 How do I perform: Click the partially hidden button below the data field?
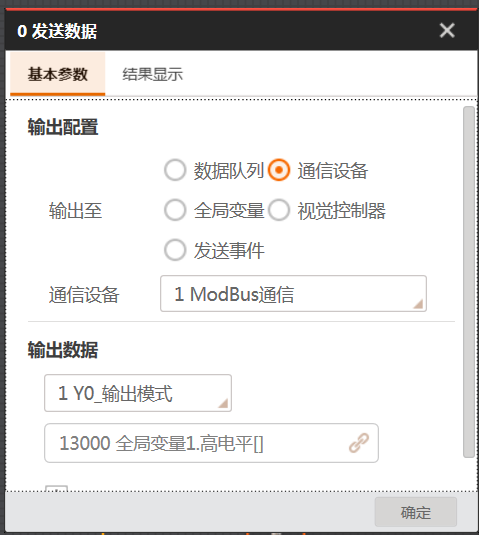pyautogui.click(x=56, y=488)
